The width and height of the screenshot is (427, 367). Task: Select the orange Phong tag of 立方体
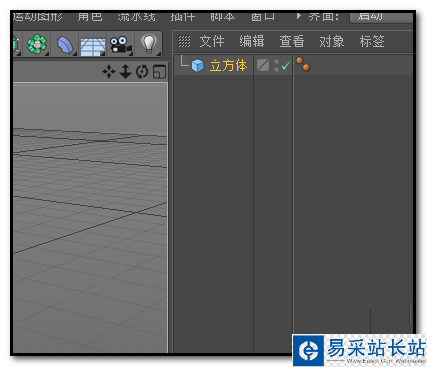(303, 64)
